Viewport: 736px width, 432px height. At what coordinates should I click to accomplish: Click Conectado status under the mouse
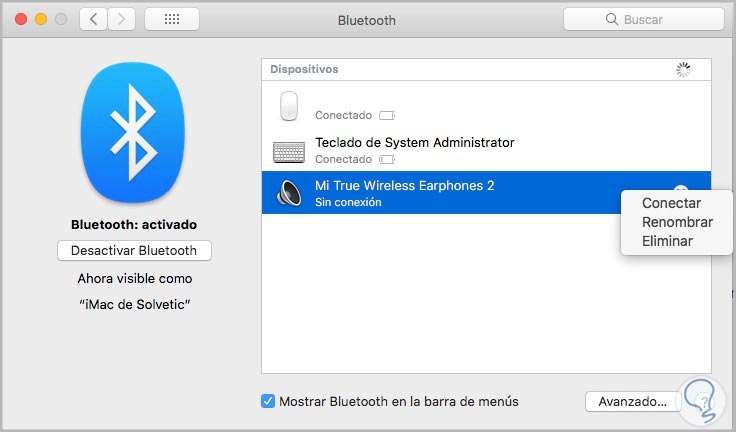coord(343,115)
